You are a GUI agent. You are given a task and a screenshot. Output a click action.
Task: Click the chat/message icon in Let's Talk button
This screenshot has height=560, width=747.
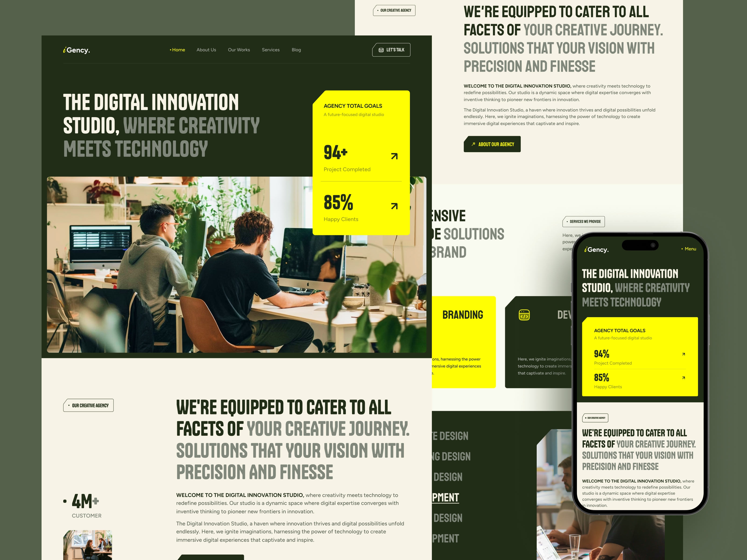381,50
